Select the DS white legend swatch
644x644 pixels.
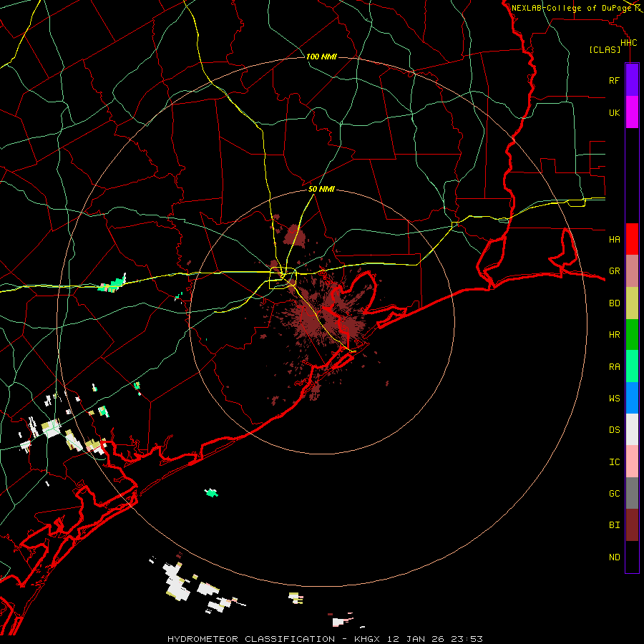[632, 429]
